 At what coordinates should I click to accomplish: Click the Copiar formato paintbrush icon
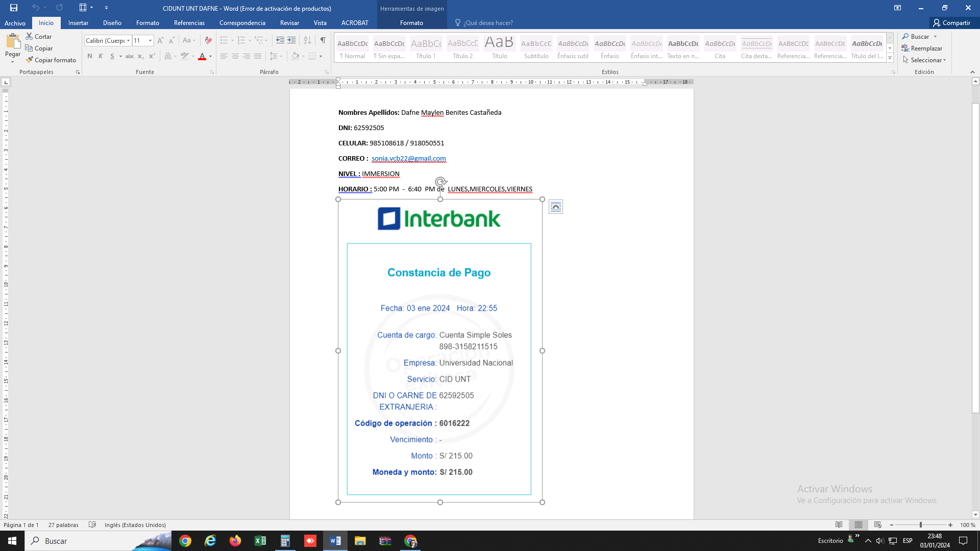pos(30,60)
